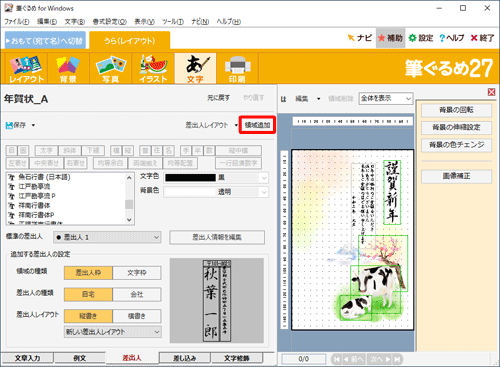
Task: Toggle 斜体 italic formatting
Action: (x=70, y=151)
